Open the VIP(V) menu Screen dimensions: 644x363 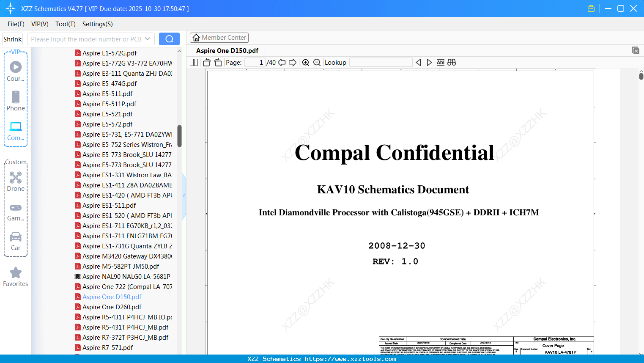tap(40, 24)
